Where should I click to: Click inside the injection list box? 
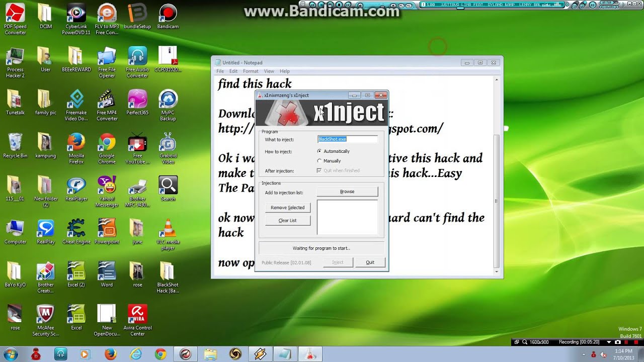347,217
